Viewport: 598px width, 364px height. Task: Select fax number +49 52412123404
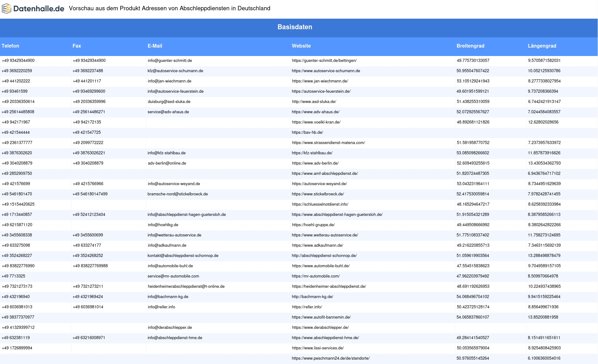(89, 215)
